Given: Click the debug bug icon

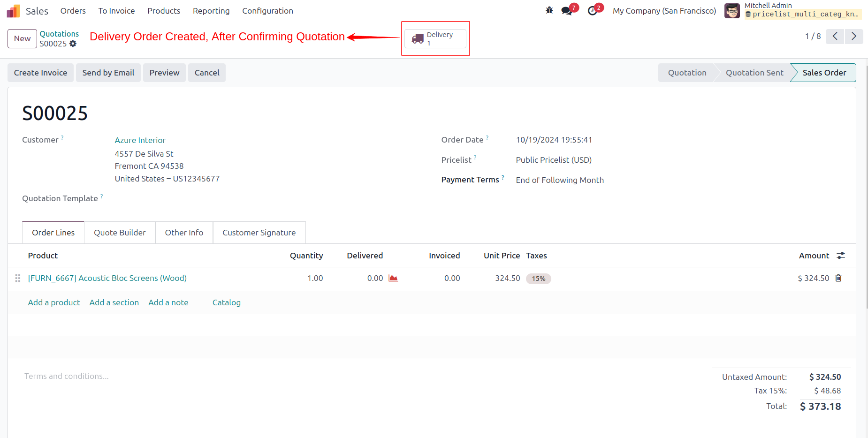Looking at the screenshot, I should point(549,10).
